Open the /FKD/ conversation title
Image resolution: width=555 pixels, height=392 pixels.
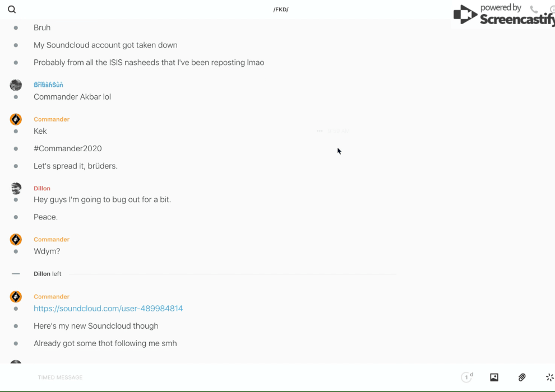[x=281, y=10]
